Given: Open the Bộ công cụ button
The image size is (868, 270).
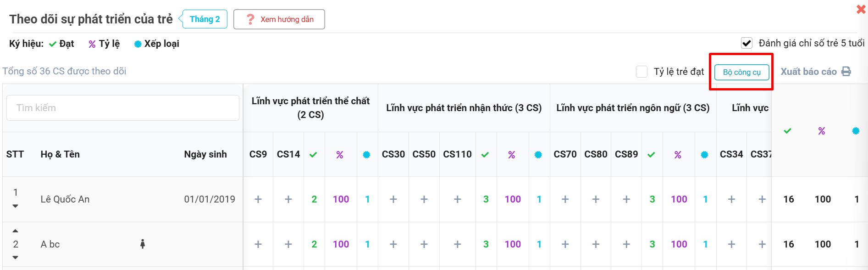Looking at the screenshot, I should [x=741, y=72].
